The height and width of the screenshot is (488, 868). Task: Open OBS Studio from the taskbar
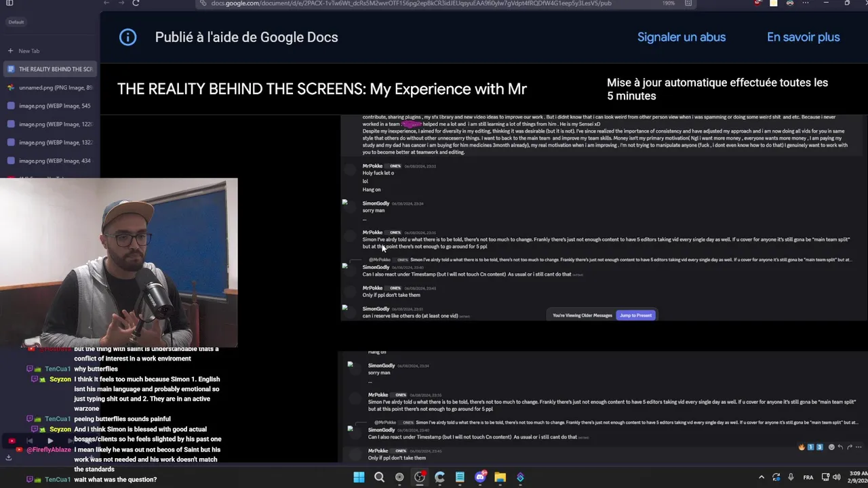pos(420,477)
